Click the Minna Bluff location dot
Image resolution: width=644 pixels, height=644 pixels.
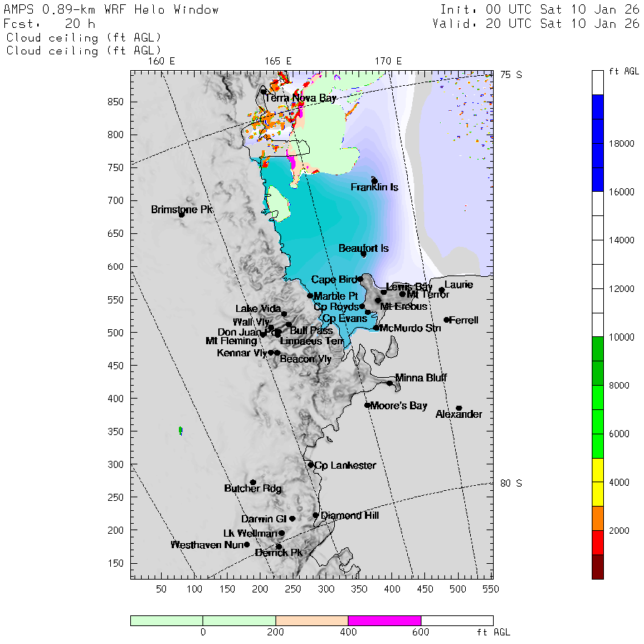pos(390,383)
